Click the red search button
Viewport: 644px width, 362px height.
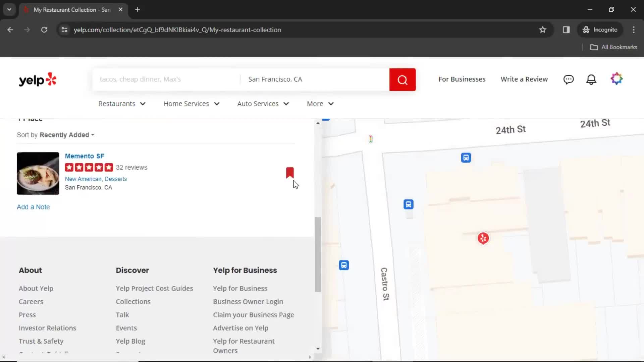point(402,80)
